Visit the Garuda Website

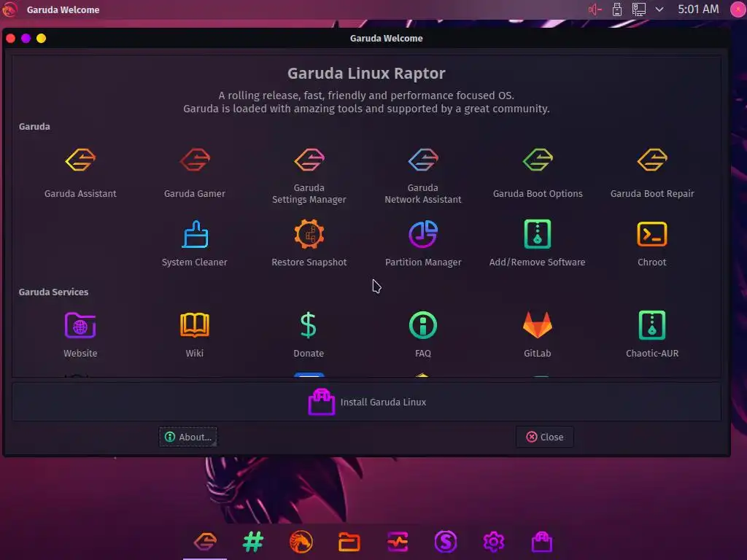click(x=80, y=334)
